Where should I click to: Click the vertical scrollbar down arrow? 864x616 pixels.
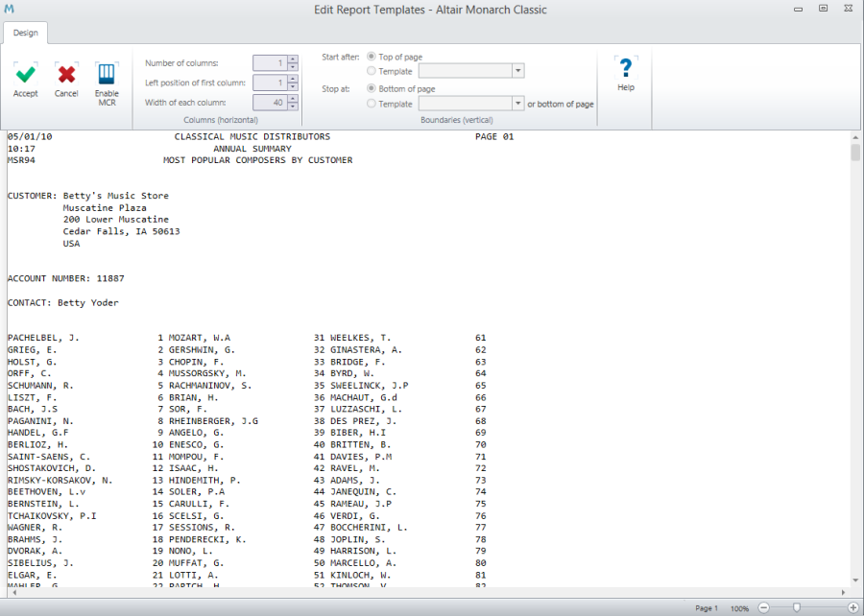coord(855,580)
